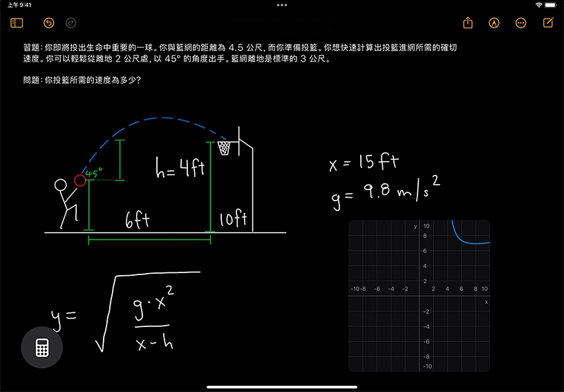The image size is (564, 392).
Task: Tap the battery indicator in status bar
Action: (551, 5)
